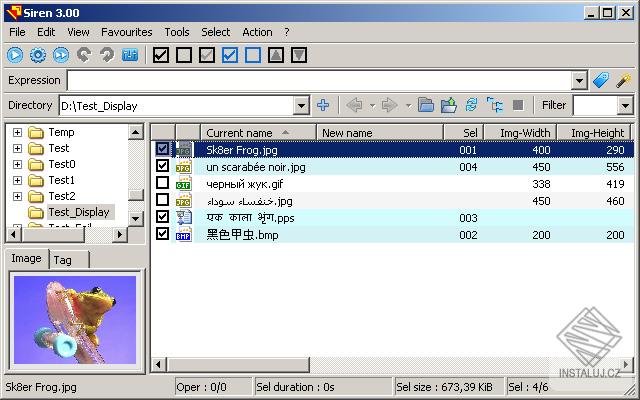The width and height of the screenshot is (640, 400).
Task: Click the Expression input field
Action: point(320,80)
